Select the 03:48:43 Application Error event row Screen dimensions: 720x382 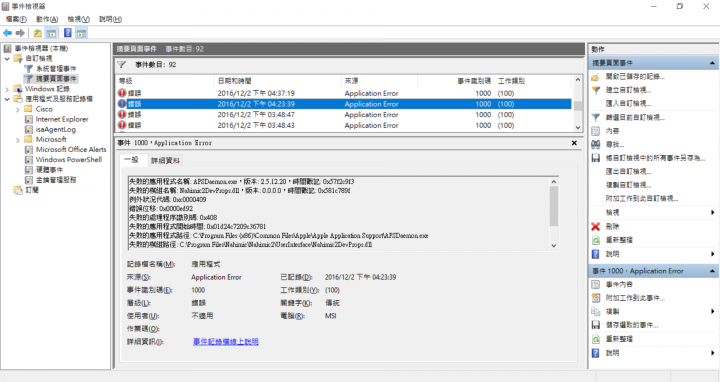tap(344, 125)
